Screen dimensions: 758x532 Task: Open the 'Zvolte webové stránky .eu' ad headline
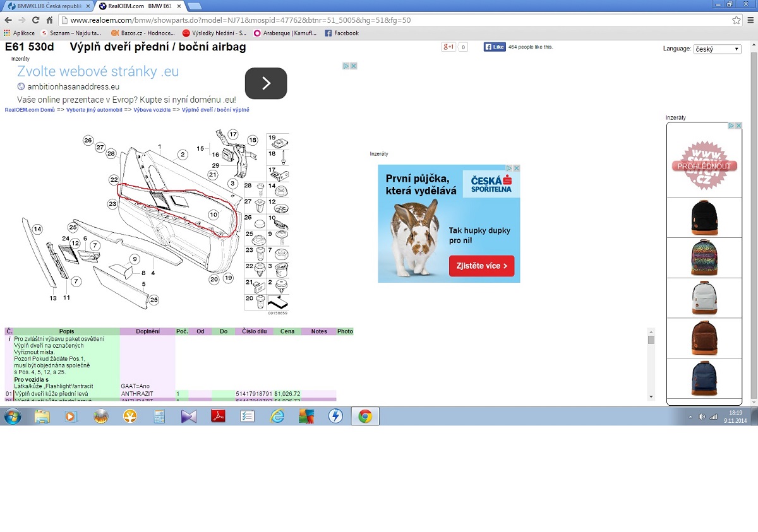(x=98, y=71)
